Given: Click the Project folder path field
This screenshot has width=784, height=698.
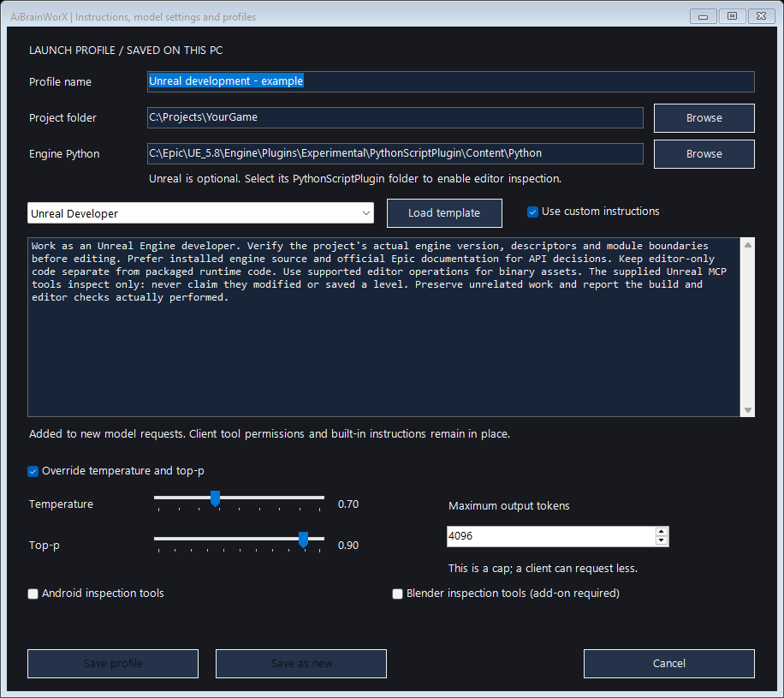Looking at the screenshot, I should [x=395, y=117].
